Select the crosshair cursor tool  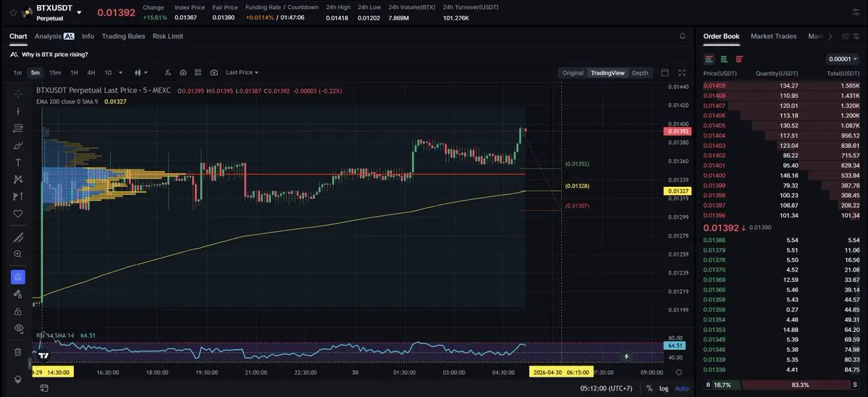click(x=17, y=94)
